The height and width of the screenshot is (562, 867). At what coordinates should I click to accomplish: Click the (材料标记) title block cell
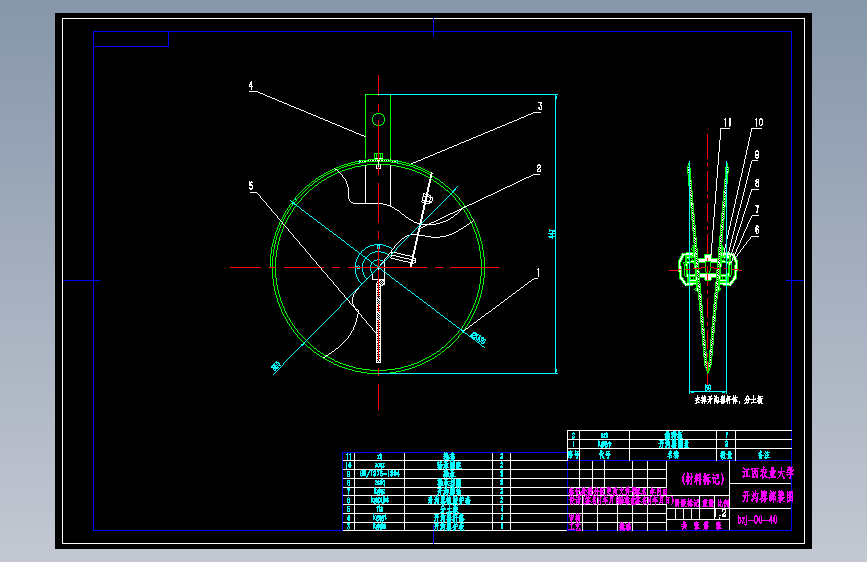pos(702,479)
